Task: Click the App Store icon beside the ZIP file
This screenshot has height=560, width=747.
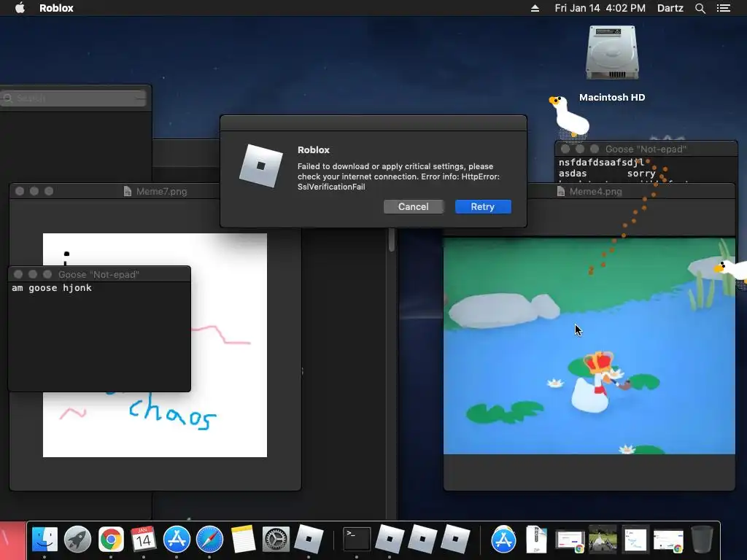Action: (x=503, y=540)
